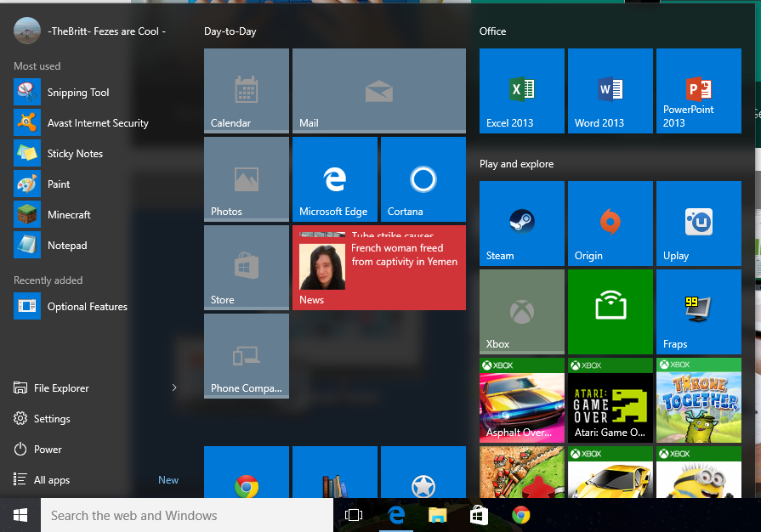Open the Photos tile
The image size is (761, 532).
point(247,179)
